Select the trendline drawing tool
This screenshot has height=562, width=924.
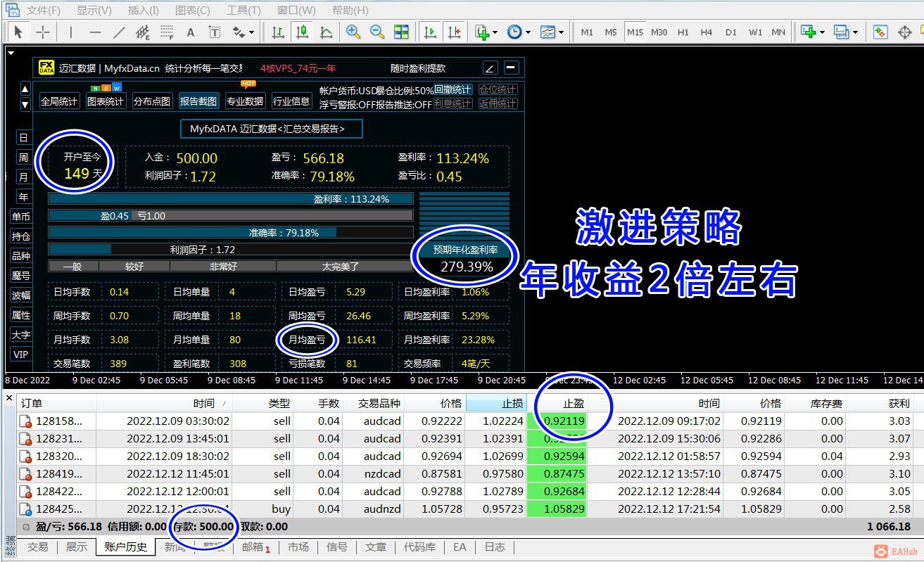119,32
